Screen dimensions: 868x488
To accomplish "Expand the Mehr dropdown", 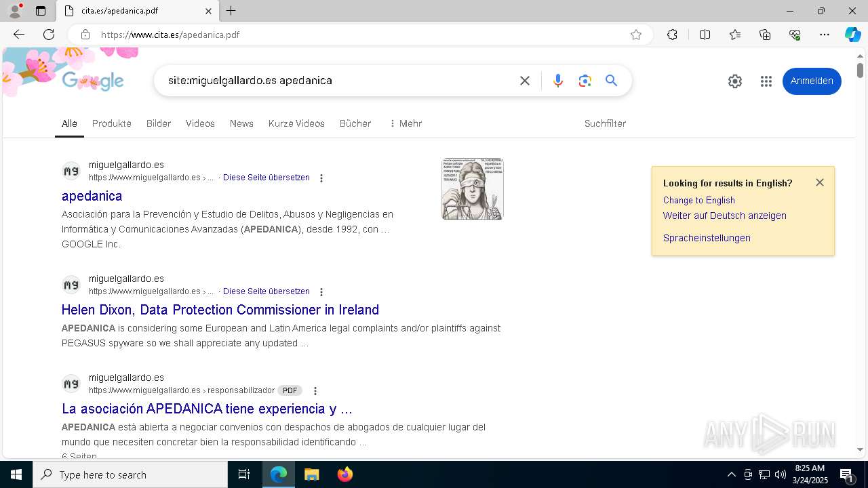I will (x=406, y=123).
